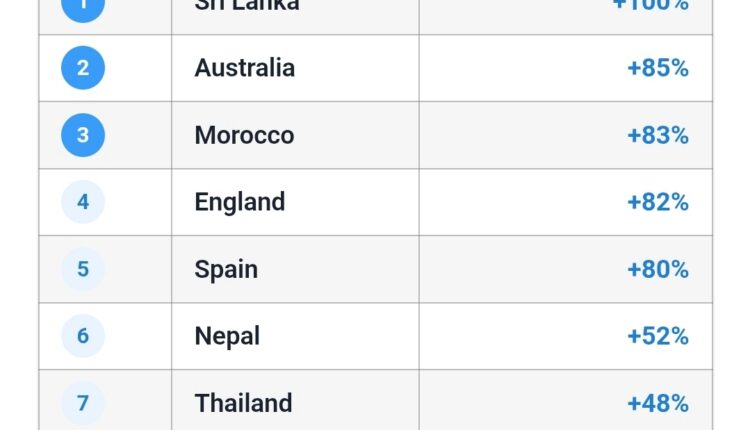
Task: Select the Nepal country name
Action: [227, 337]
